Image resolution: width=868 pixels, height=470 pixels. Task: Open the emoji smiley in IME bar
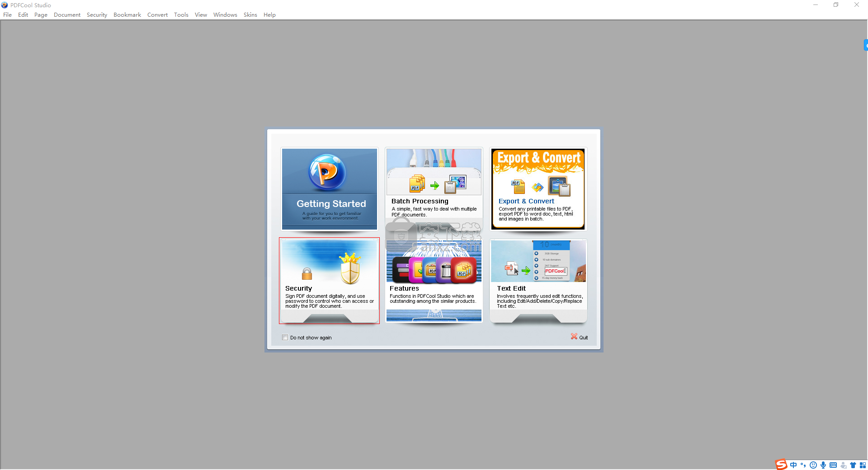coord(813,465)
